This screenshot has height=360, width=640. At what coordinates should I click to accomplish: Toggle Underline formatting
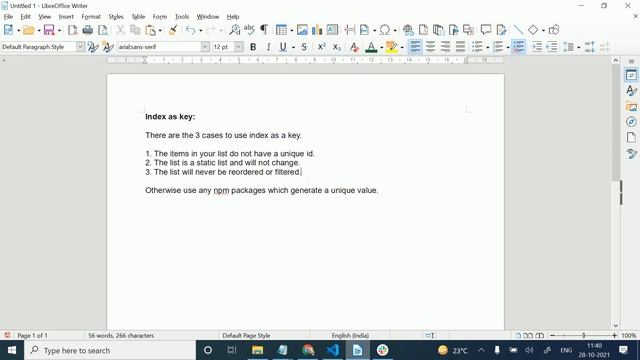coord(283,47)
